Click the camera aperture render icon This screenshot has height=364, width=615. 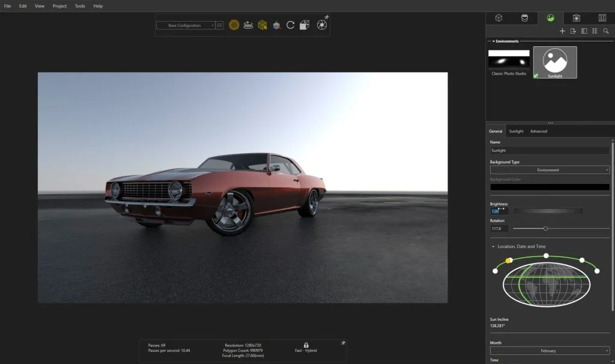321,25
